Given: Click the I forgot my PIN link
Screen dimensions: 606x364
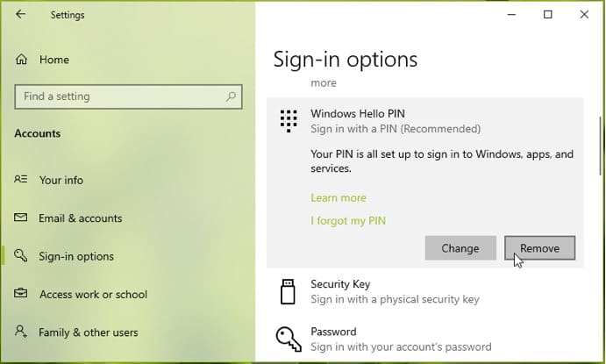Looking at the screenshot, I should [348, 221].
